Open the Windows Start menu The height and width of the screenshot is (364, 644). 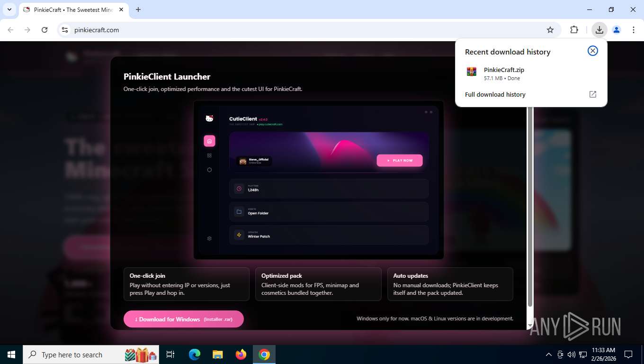[x=11, y=355]
